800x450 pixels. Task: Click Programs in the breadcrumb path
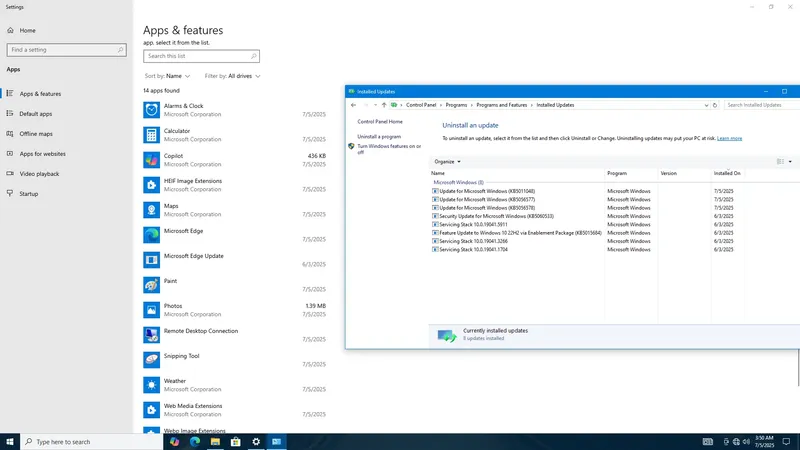(x=456, y=105)
